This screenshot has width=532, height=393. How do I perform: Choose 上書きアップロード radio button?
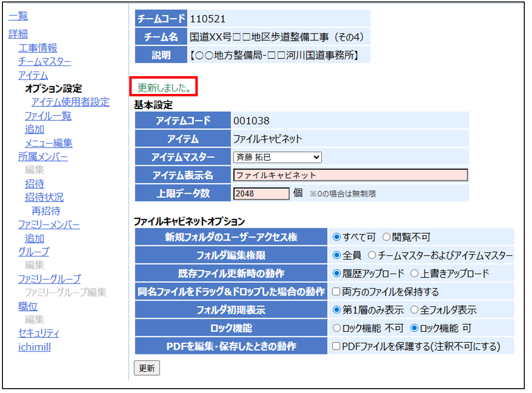(x=415, y=274)
